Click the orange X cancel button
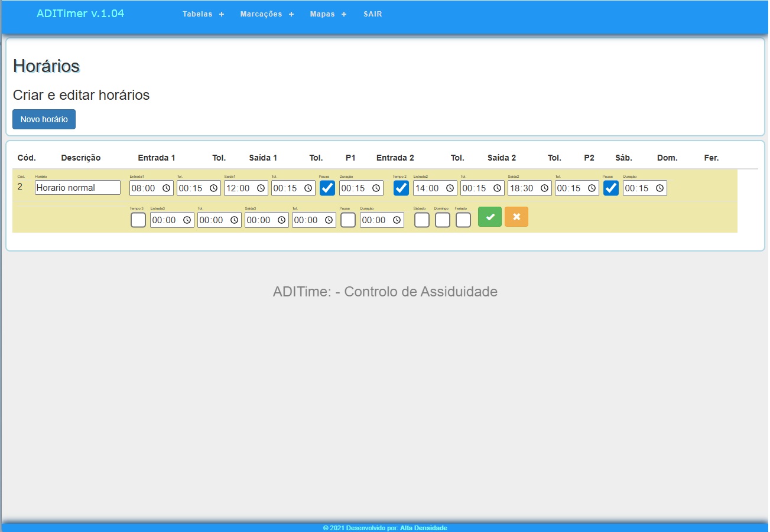This screenshot has height=532, width=770. coord(516,217)
